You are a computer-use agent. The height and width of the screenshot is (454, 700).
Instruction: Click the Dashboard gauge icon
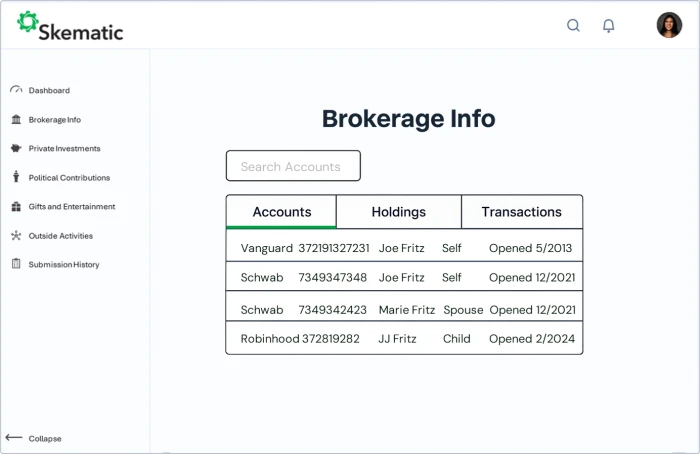(16, 90)
